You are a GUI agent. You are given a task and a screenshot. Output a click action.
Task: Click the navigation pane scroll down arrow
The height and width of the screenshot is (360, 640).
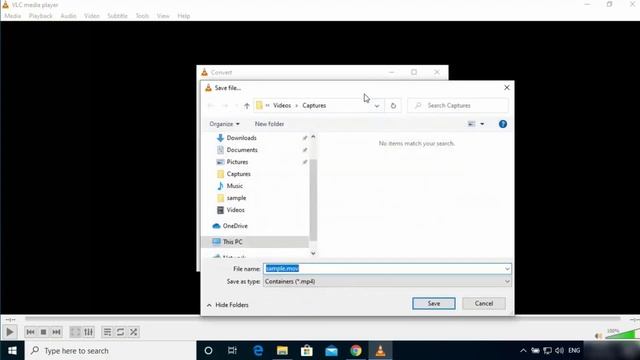tap(313, 253)
